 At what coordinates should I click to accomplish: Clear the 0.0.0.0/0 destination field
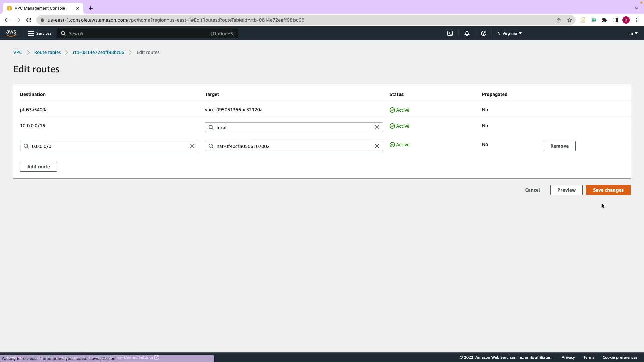coord(192,146)
